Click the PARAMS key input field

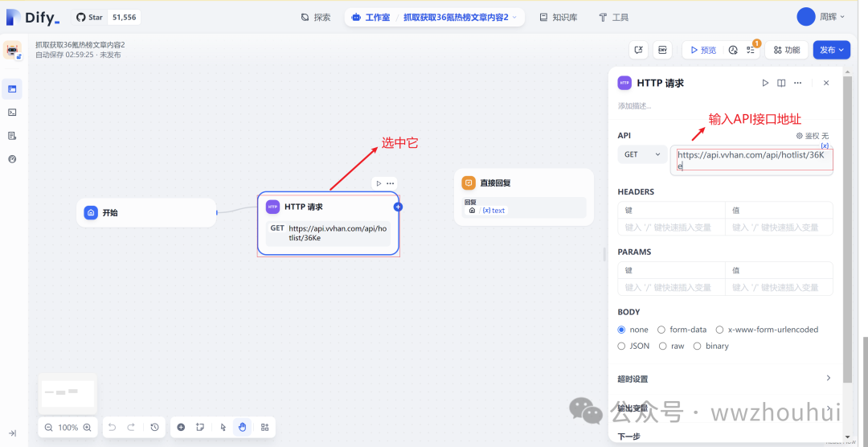click(671, 288)
